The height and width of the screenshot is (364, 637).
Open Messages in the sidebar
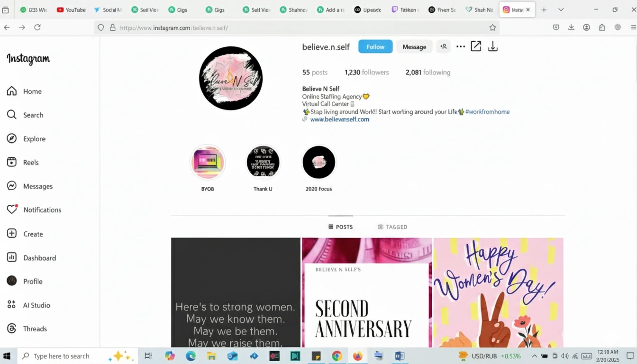click(x=29, y=186)
